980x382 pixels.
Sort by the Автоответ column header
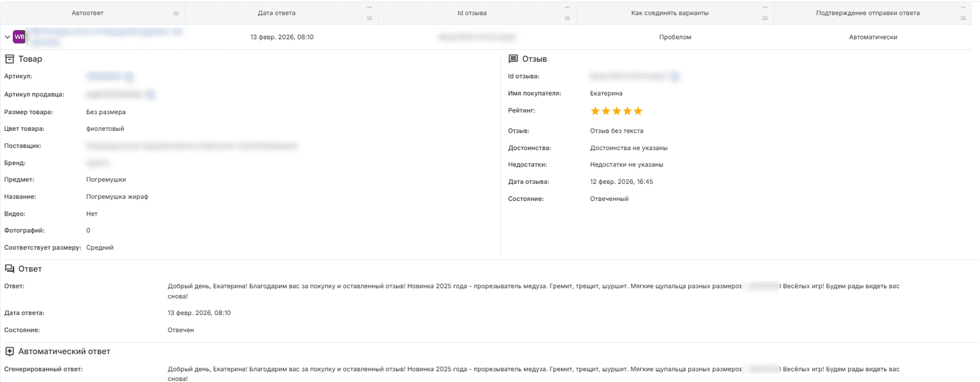(x=88, y=13)
